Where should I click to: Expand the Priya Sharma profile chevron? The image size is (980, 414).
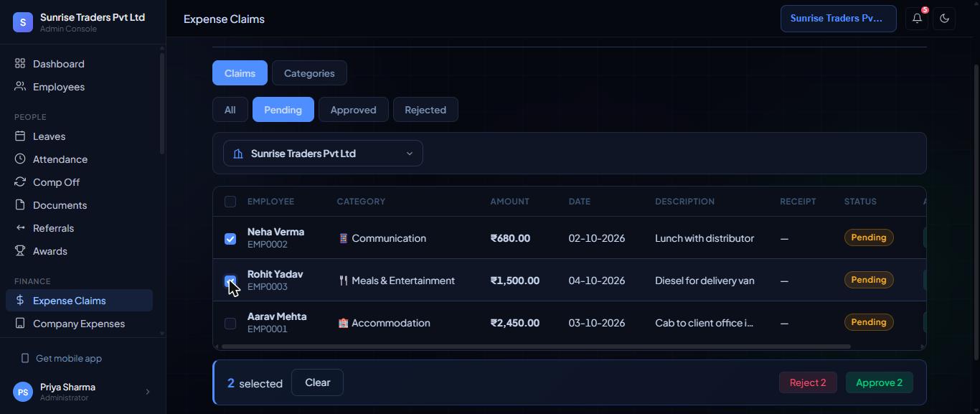(x=148, y=392)
